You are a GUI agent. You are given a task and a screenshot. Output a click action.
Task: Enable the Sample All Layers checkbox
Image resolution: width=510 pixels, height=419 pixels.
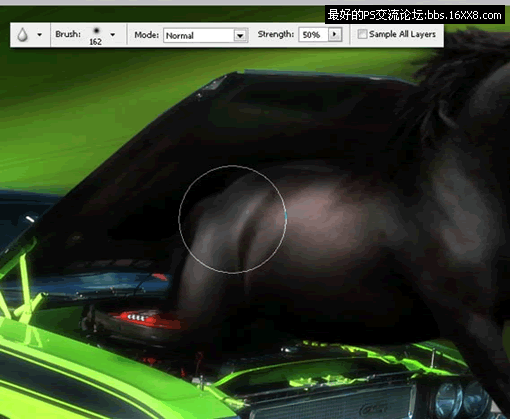362,34
